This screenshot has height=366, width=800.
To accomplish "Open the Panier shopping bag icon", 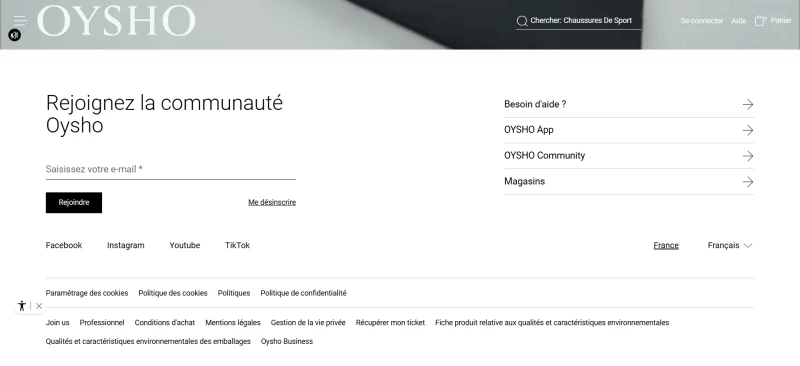I will tap(760, 21).
